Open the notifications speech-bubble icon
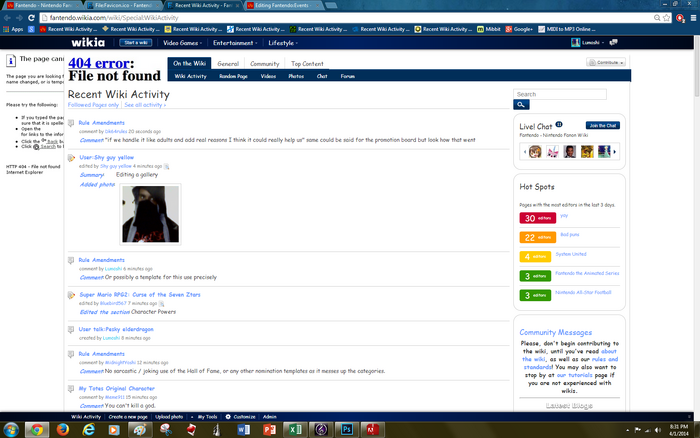 coord(614,42)
